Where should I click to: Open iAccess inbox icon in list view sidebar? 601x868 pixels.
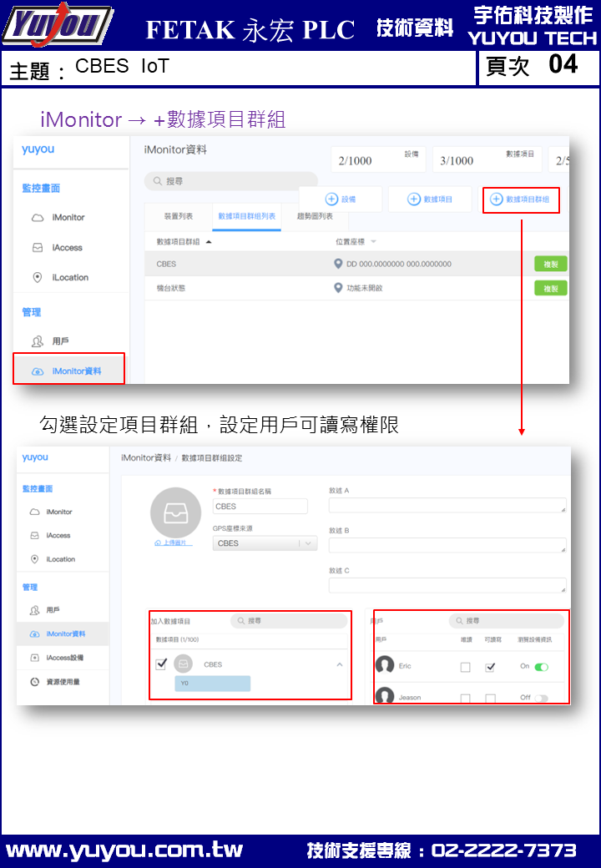pyautogui.click(x=38, y=247)
